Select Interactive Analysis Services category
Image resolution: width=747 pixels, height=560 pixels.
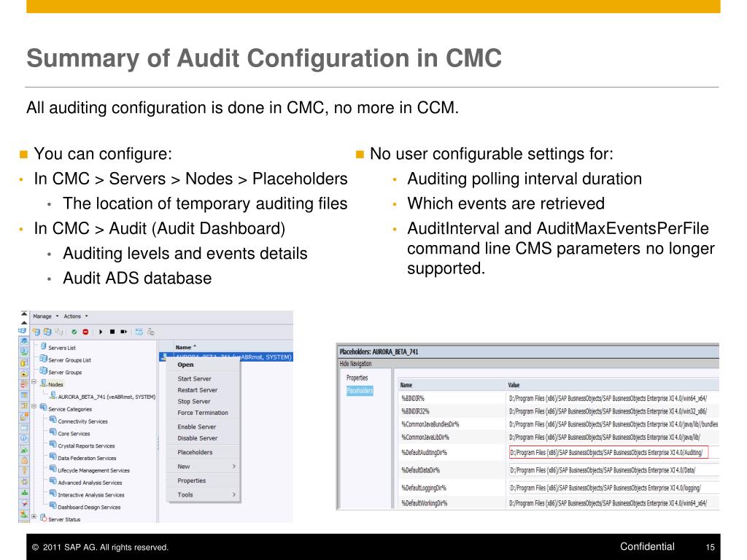tap(91, 495)
